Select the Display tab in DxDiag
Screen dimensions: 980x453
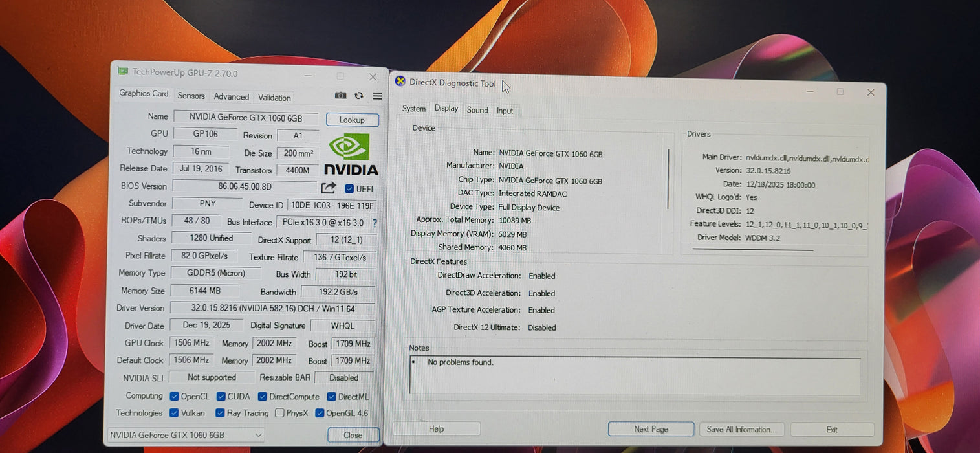(x=446, y=109)
